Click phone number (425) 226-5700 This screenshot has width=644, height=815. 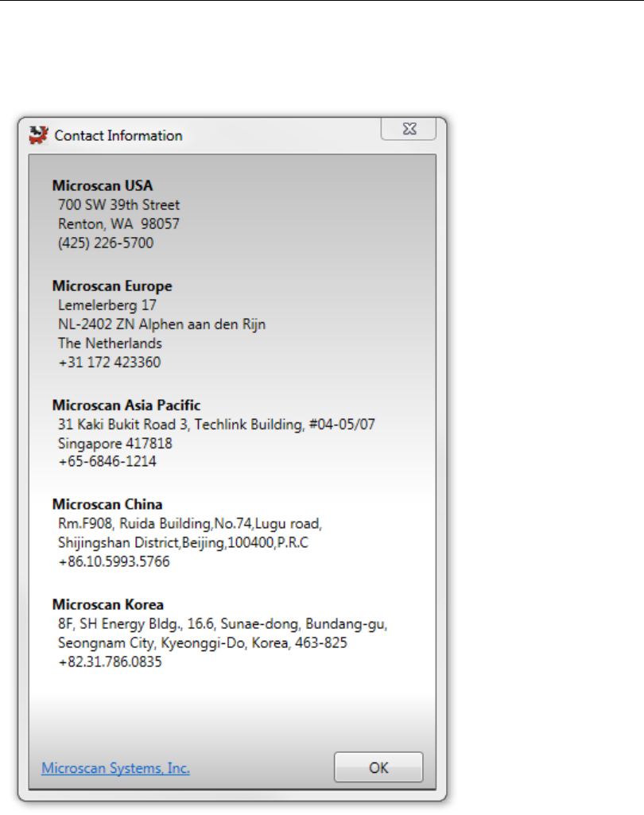pos(106,243)
